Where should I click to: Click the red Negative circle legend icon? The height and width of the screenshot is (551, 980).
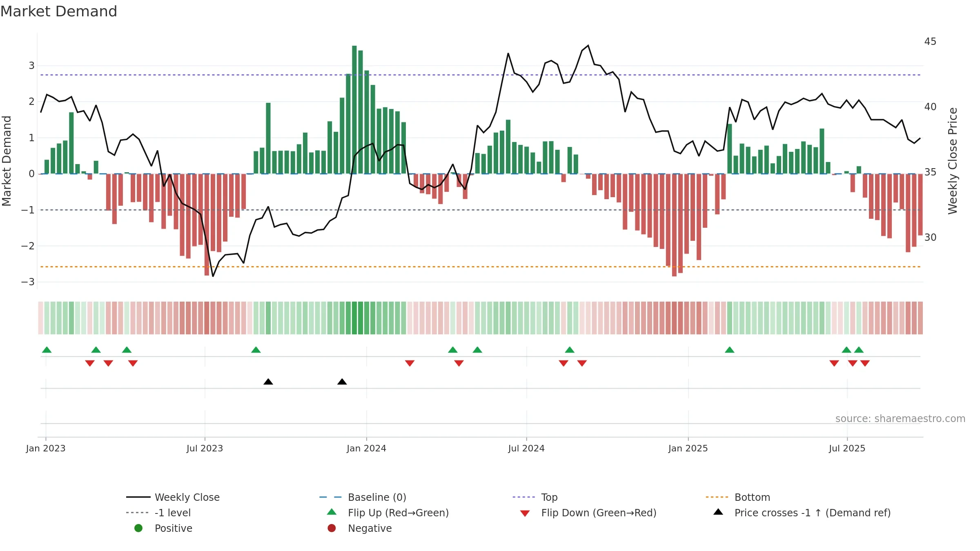[332, 528]
